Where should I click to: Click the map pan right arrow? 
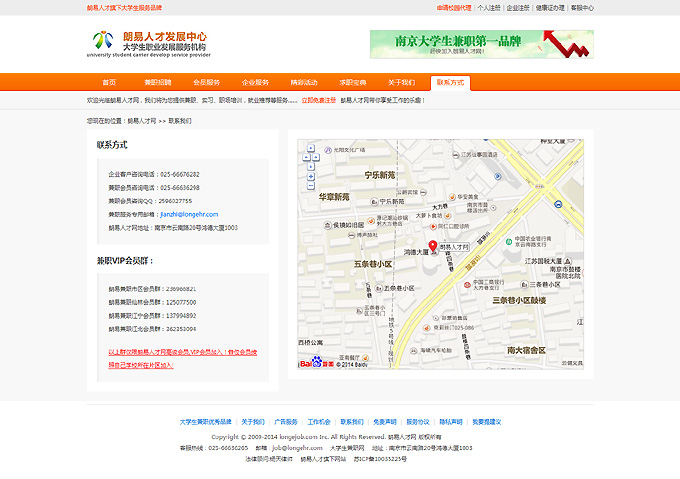coord(316,157)
